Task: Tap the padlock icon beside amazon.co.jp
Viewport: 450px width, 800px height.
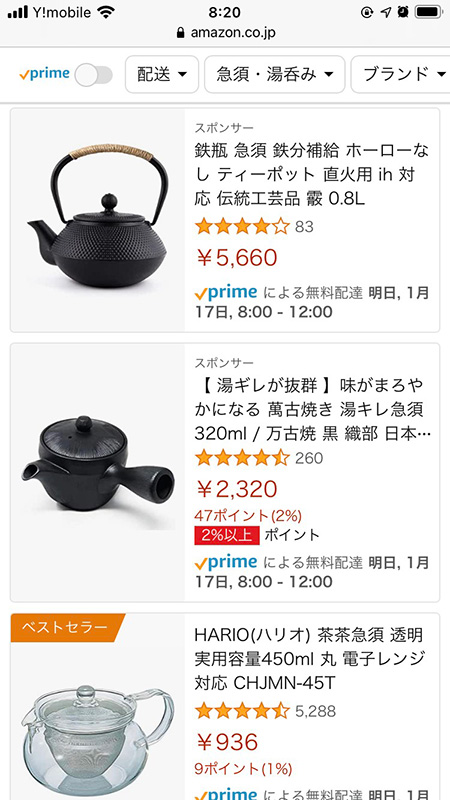Action: coord(180,33)
